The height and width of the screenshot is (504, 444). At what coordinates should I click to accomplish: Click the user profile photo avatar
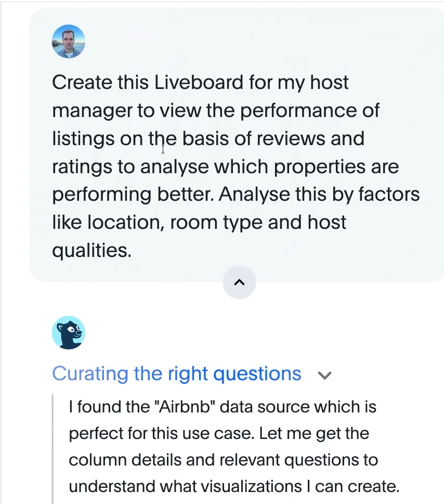point(69,41)
